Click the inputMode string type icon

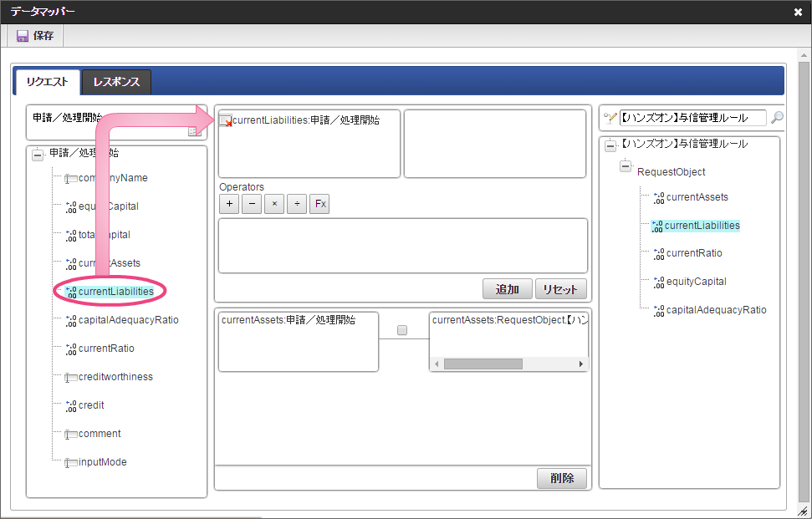point(71,463)
